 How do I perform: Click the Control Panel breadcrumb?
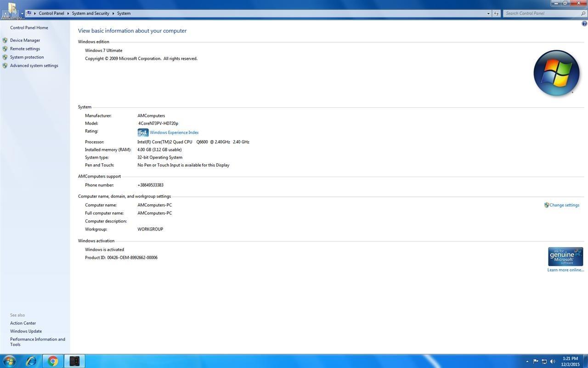pos(51,13)
